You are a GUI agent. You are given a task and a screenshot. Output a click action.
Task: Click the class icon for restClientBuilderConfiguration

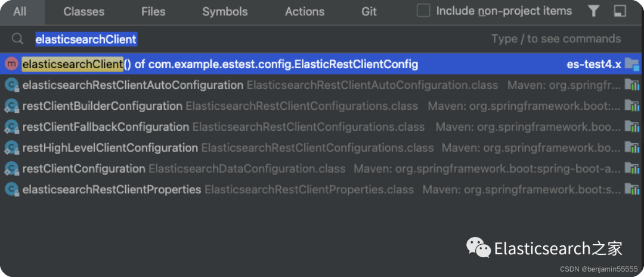[11, 106]
